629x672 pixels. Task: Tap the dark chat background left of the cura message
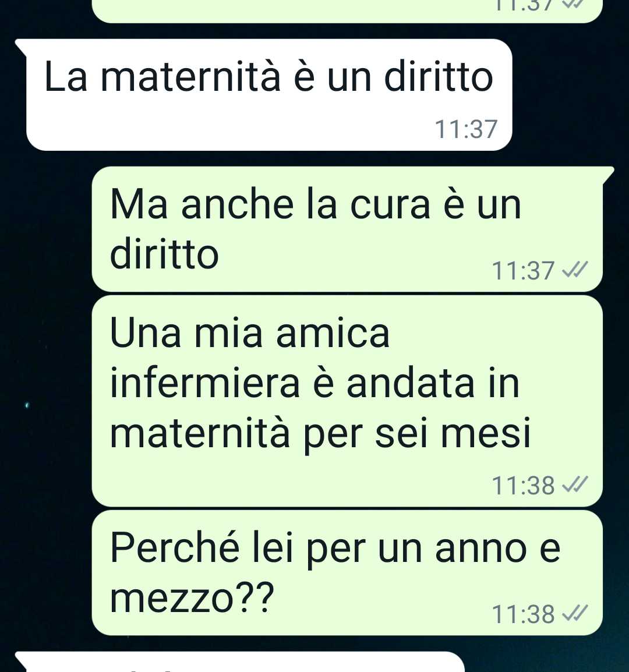45,229
